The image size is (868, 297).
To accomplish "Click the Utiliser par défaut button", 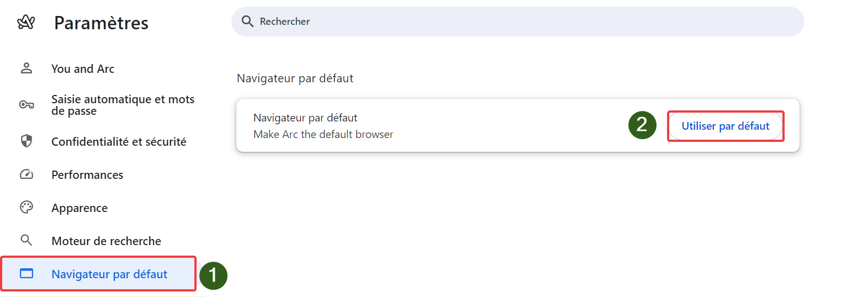I will pyautogui.click(x=726, y=126).
